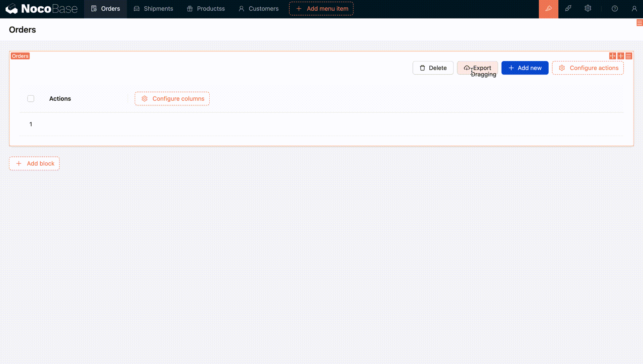This screenshot has height=364, width=643.
Task: Open the page settings menu icon
Action: pyautogui.click(x=639, y=23)
